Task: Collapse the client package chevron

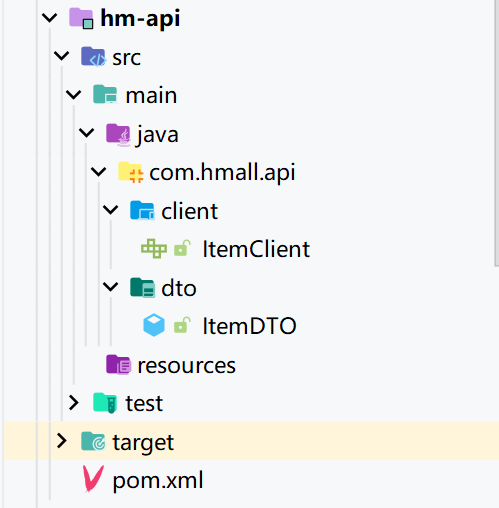Action: (111, 210)
